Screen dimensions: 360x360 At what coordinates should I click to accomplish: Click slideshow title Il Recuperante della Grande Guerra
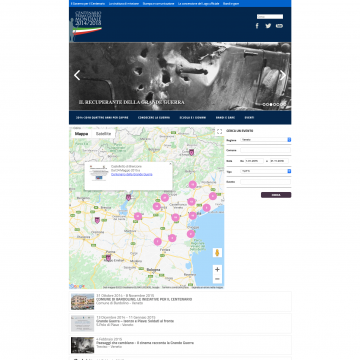pos(132,102)
